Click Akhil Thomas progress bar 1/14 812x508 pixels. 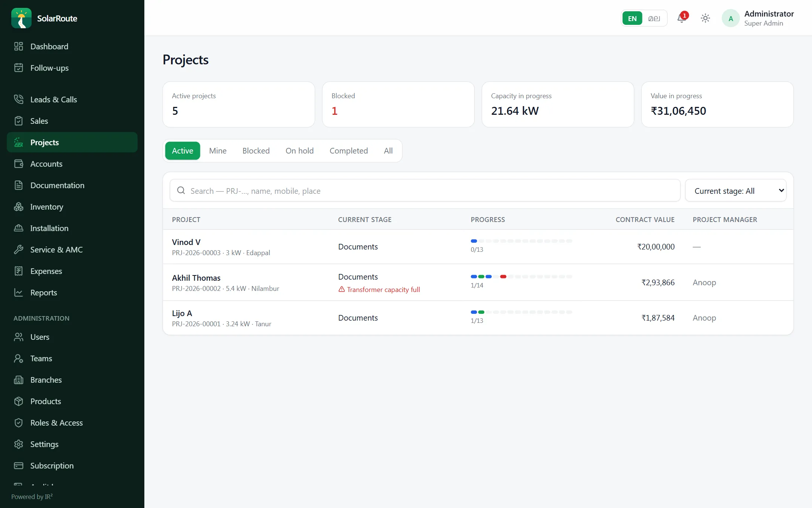[521, 277]
